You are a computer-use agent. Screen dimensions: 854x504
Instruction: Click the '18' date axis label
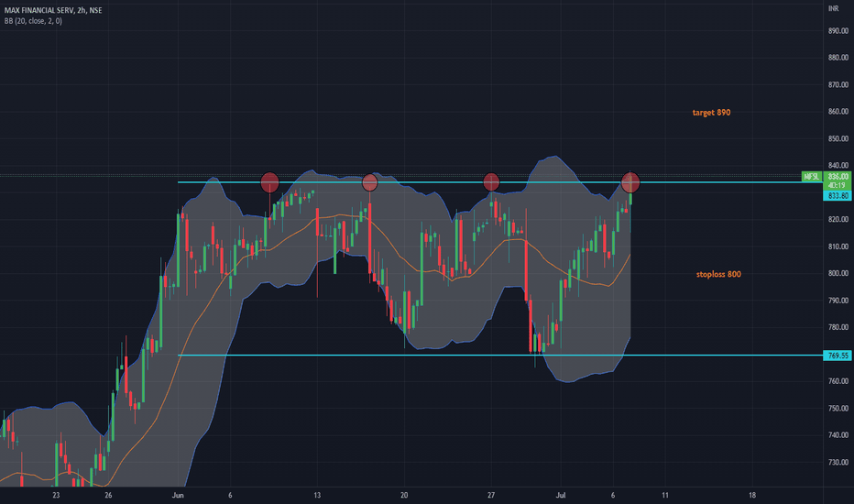(752, 495)
